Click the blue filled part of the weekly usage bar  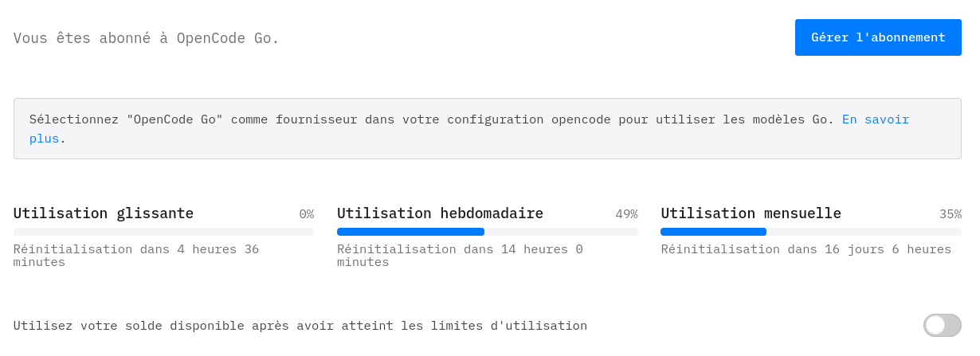(x=410, y=232)
